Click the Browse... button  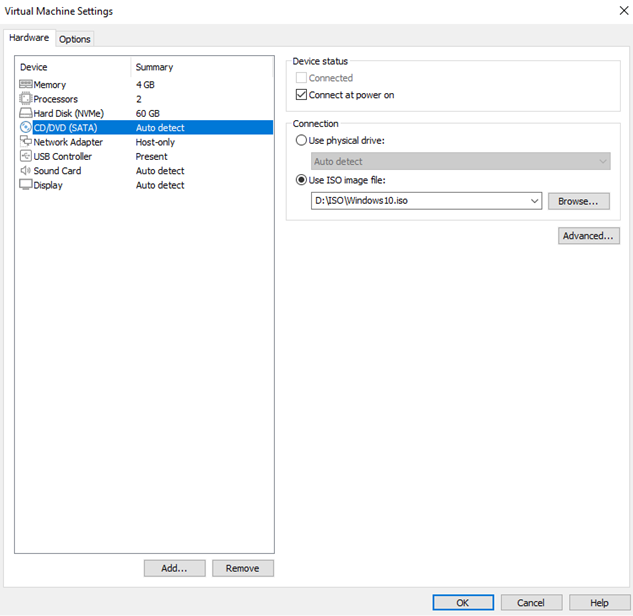tap(579, 201)
